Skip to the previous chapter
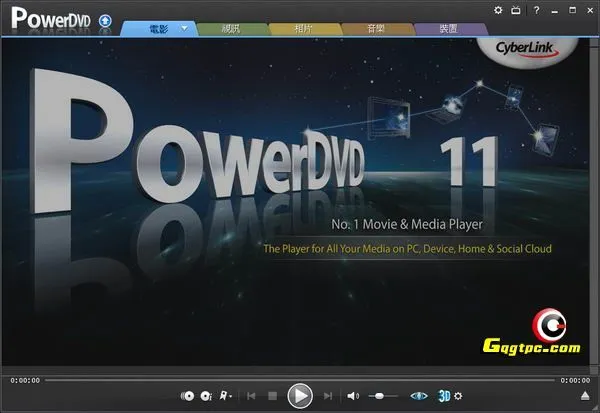Image resolution: width=600 pixels, height=413 pixels. pos(251,397)
